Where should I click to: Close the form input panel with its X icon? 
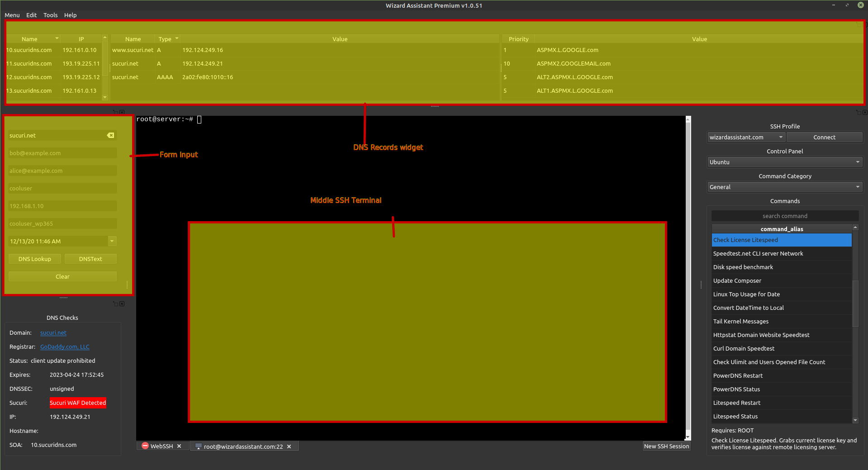pos(122,112)
